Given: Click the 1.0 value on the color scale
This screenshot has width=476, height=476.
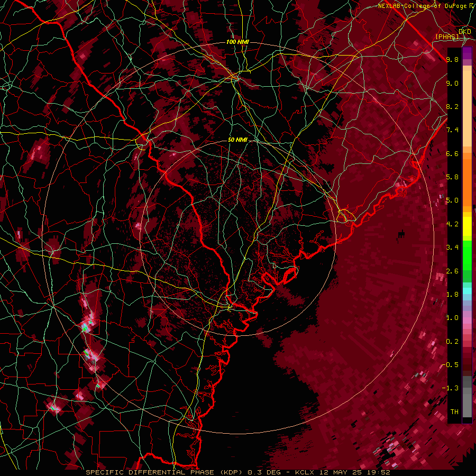Looking at the screenshot, I should point(452,318).
